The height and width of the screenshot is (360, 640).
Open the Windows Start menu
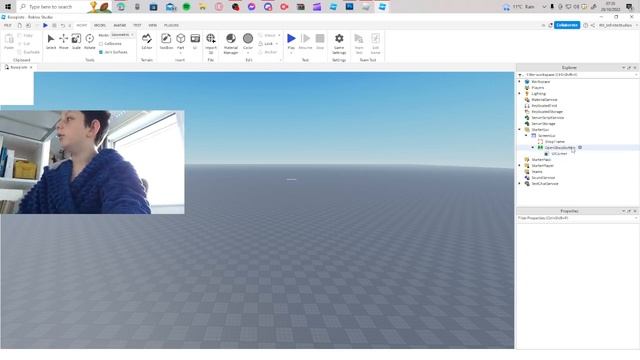8,7
